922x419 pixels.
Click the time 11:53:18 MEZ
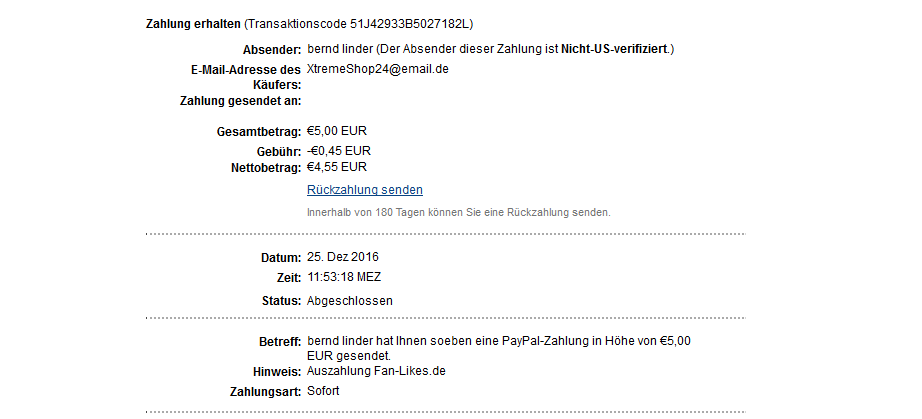coord(344,277)
